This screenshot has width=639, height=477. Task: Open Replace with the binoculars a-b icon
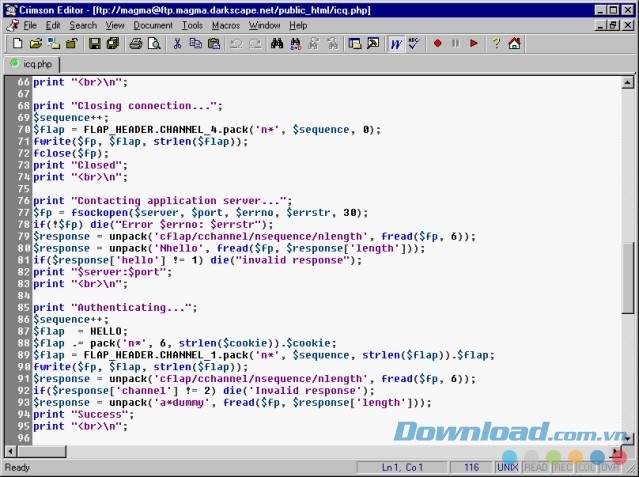(x=295, y=43)
